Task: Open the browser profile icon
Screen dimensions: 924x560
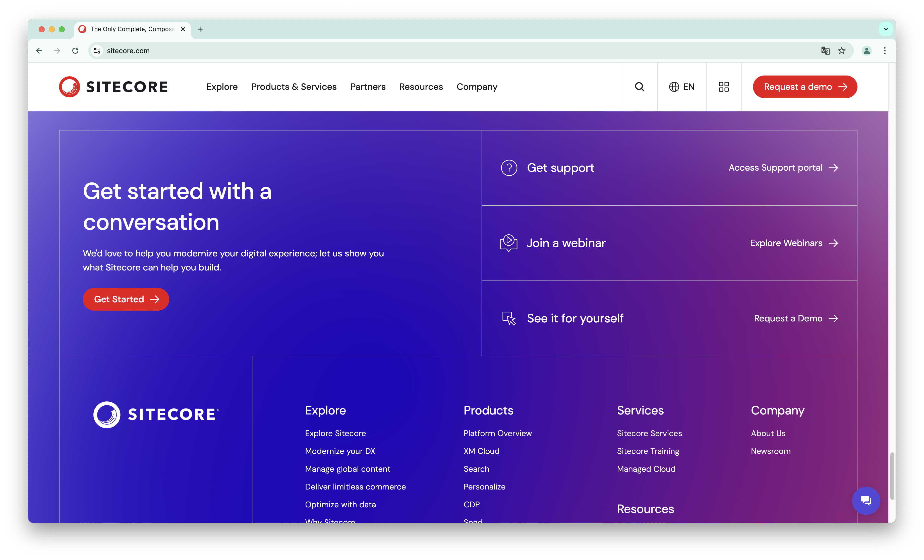Action: pos(866,51)
